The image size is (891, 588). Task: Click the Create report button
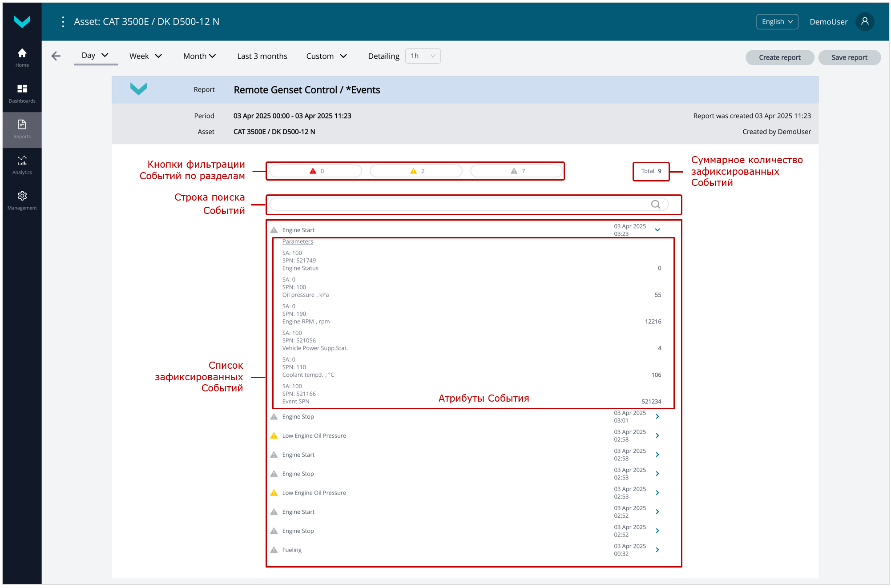(779, 57)
